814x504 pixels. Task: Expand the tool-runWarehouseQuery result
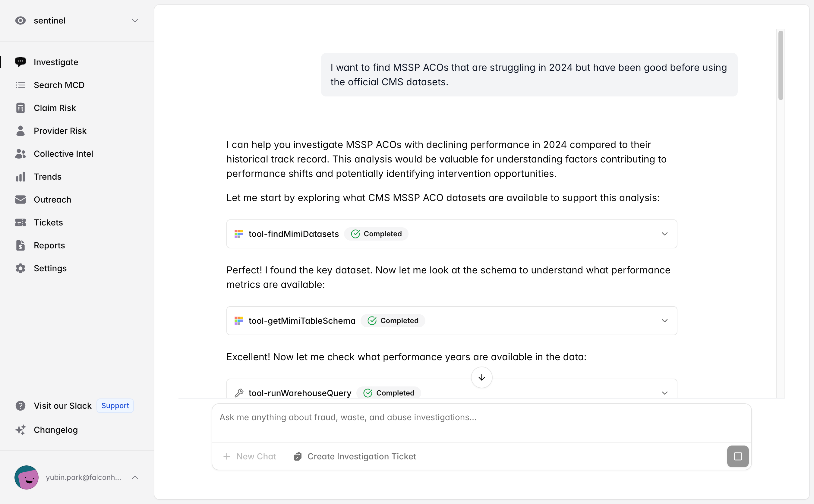tap(664, 393)
